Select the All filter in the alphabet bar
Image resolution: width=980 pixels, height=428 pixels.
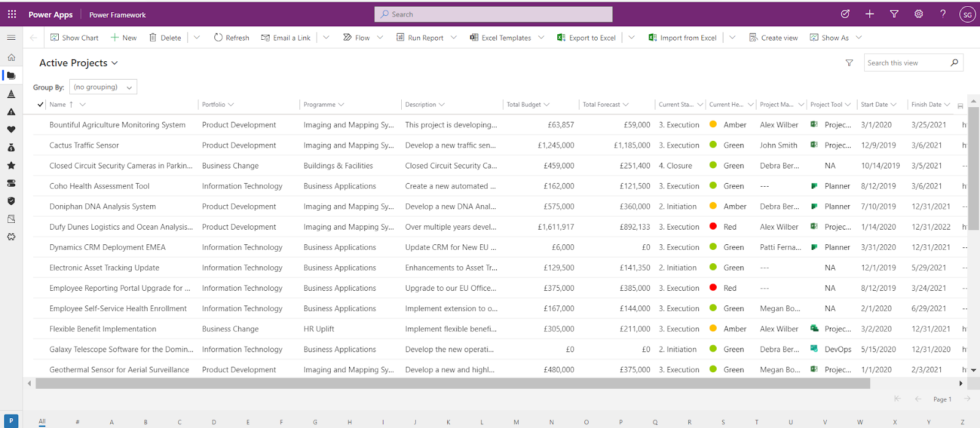point(42,421)
